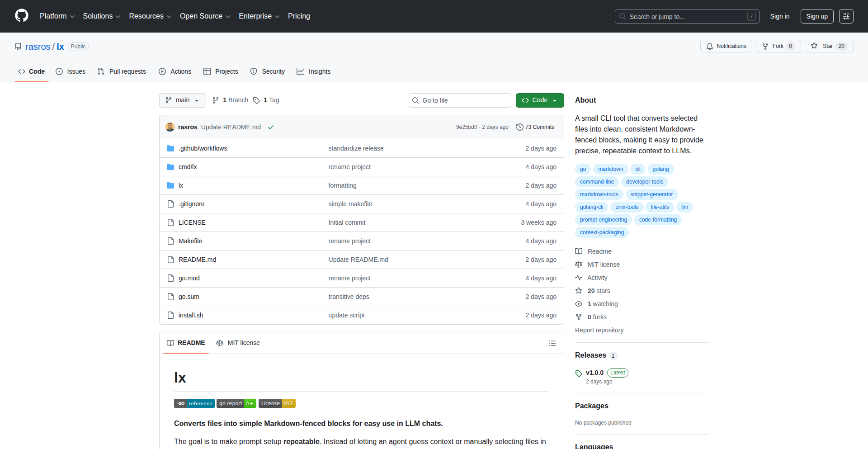Expand the Platform menu
This screenshot has height=449, width=868.
(x=57, y=16)
